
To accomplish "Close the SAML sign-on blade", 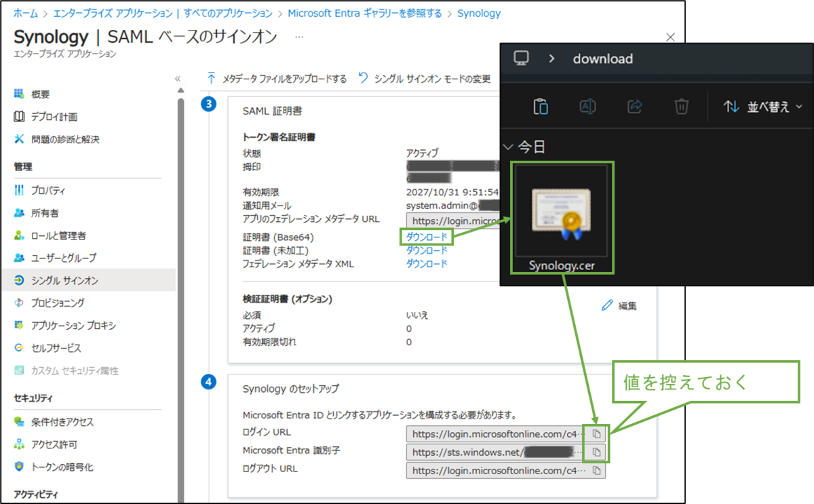I will click(x=670, y=37).
